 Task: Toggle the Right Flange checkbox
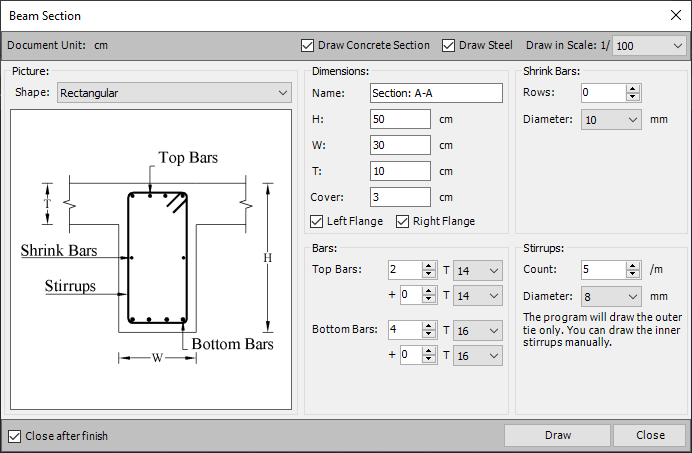[x=403, y=221]
